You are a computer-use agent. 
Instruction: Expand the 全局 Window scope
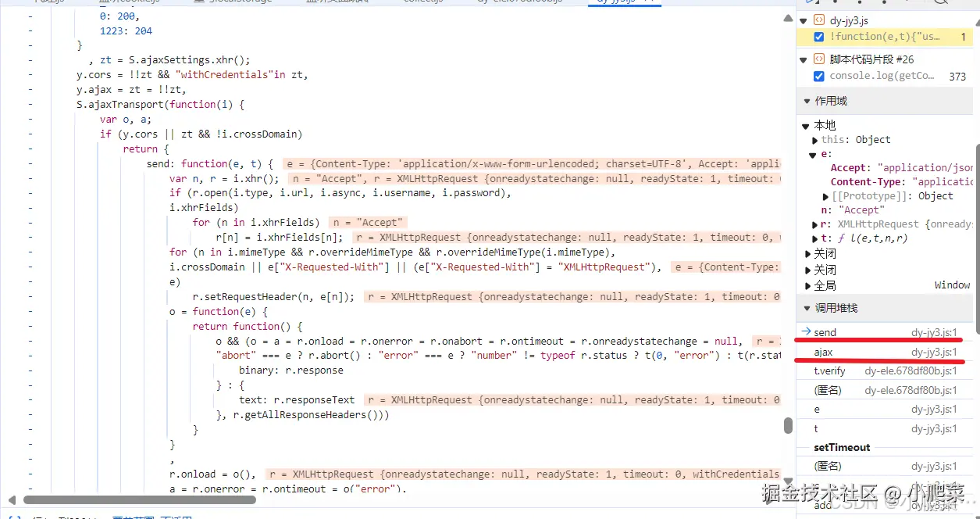click(x=807, y=285)
